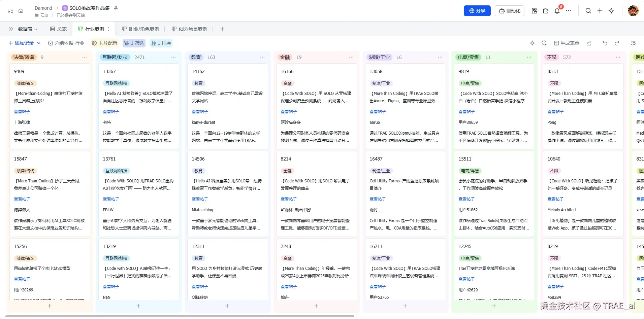Click the horizontal scrollbar at the bottom
This screenshot has height=319, width=644.
click(x=180, y=316)
